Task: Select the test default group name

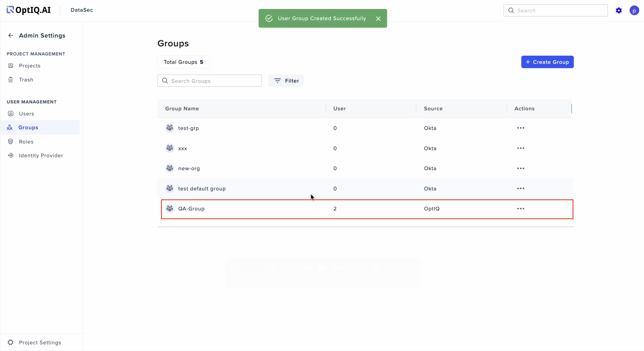Action: [202, 188]
